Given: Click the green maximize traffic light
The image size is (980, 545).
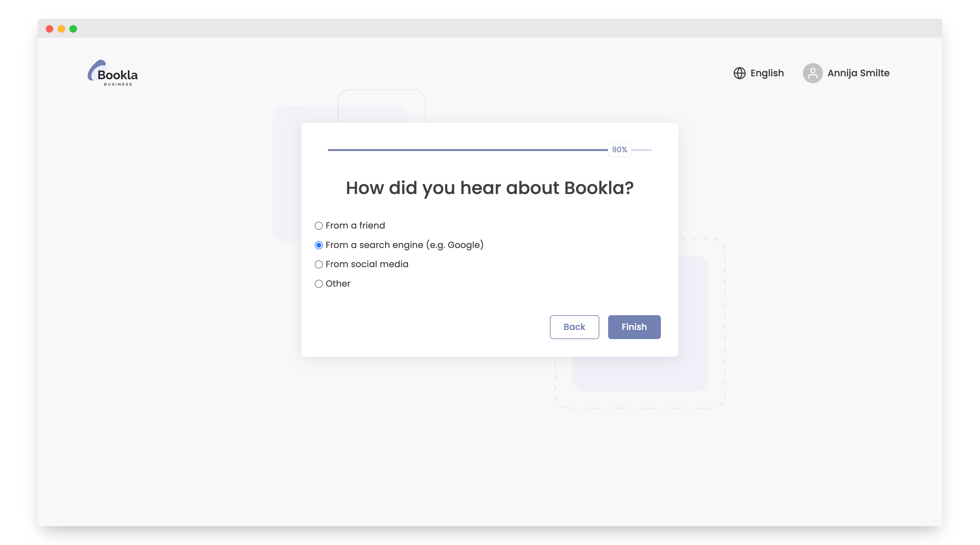Looking at the screenshot, I should 73,29.
